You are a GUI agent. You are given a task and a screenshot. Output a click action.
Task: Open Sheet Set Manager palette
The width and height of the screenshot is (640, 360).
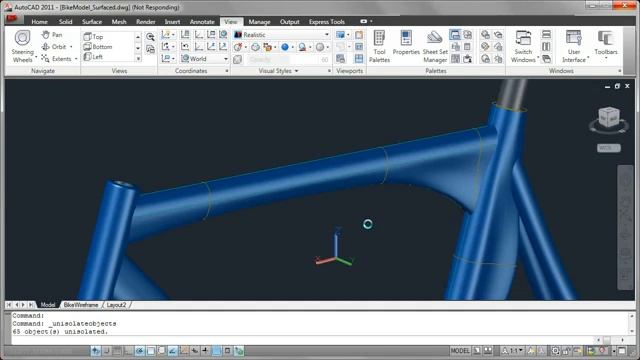tap(435, 47)
